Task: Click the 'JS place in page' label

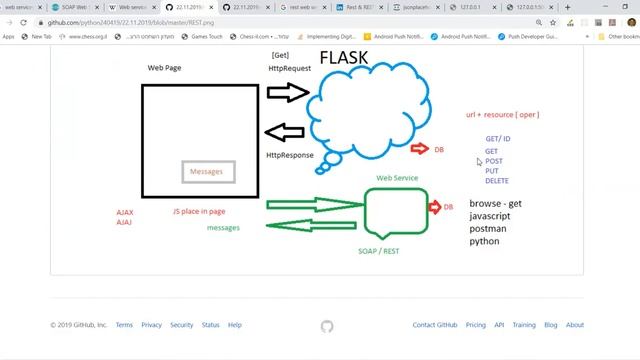Action: tap(199, 211)
